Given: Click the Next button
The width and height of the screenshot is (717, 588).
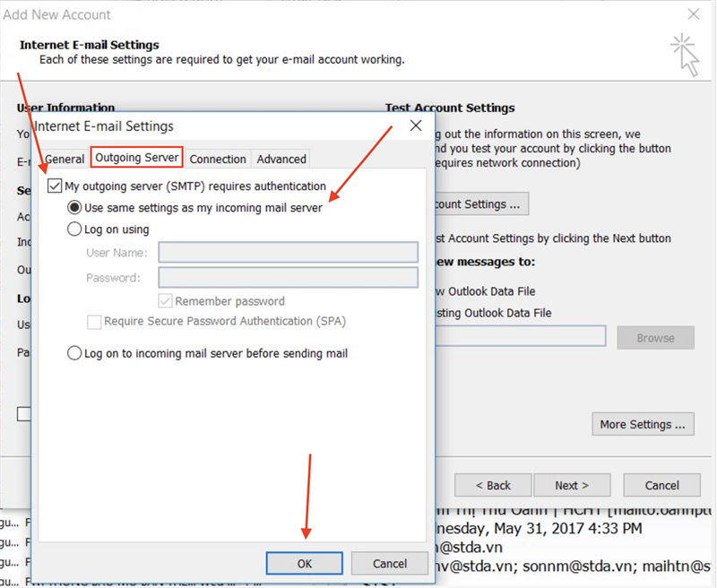Looking at the screenshot, I should (572, 485).
